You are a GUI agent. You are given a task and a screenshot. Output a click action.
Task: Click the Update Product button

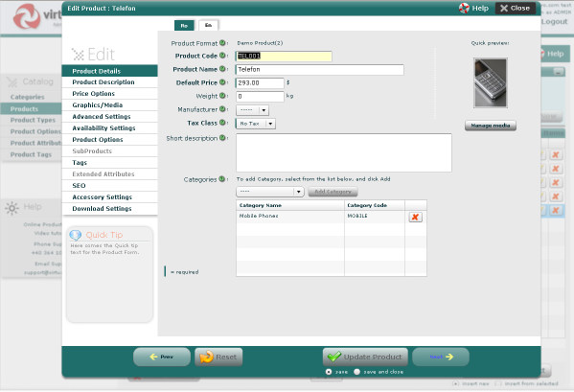365,357
